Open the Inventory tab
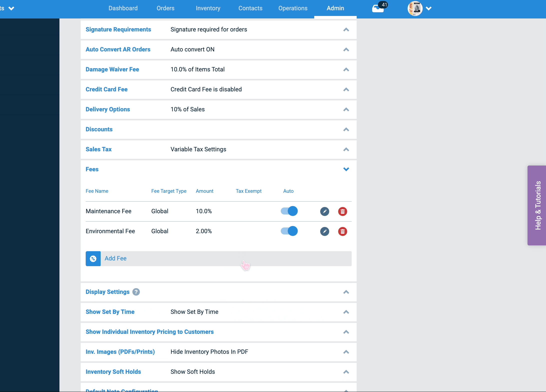The height and width of the screenshot is (392, 546). [x=208, y=8]
